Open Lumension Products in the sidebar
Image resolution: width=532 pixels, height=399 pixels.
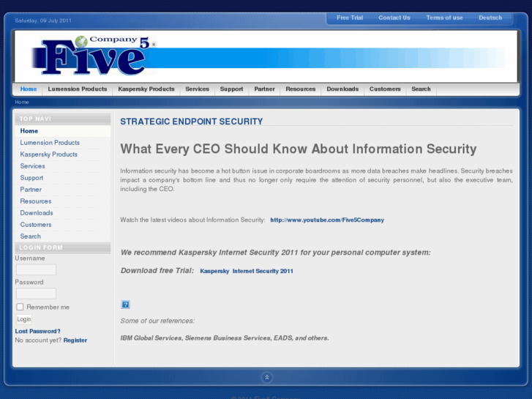[63, 143]
